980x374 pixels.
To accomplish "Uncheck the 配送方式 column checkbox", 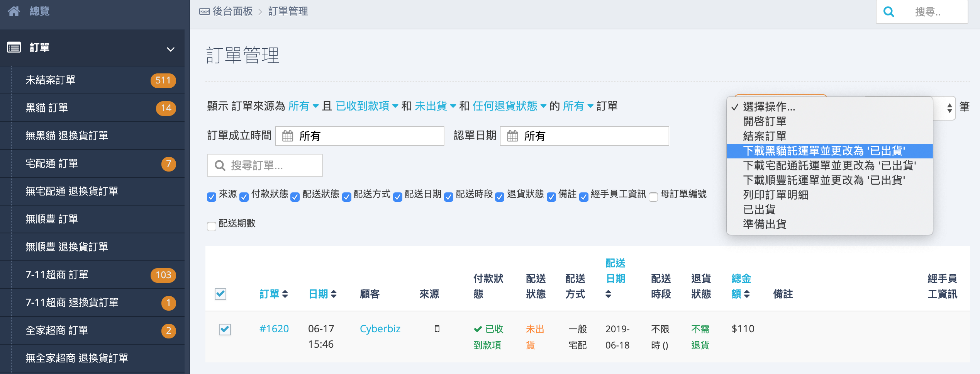I will tap(347, 197).
